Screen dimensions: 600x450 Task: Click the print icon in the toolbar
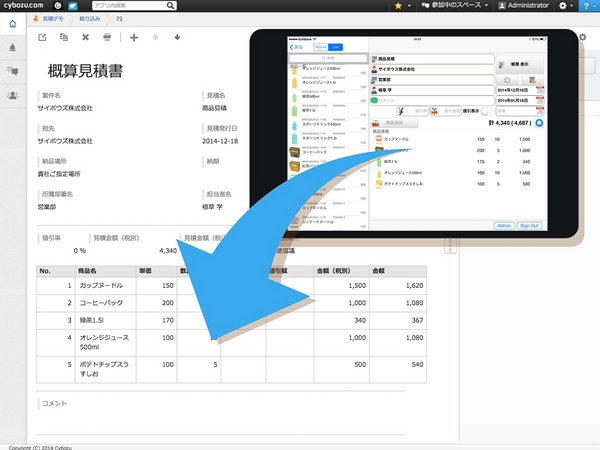pos(108,38)
